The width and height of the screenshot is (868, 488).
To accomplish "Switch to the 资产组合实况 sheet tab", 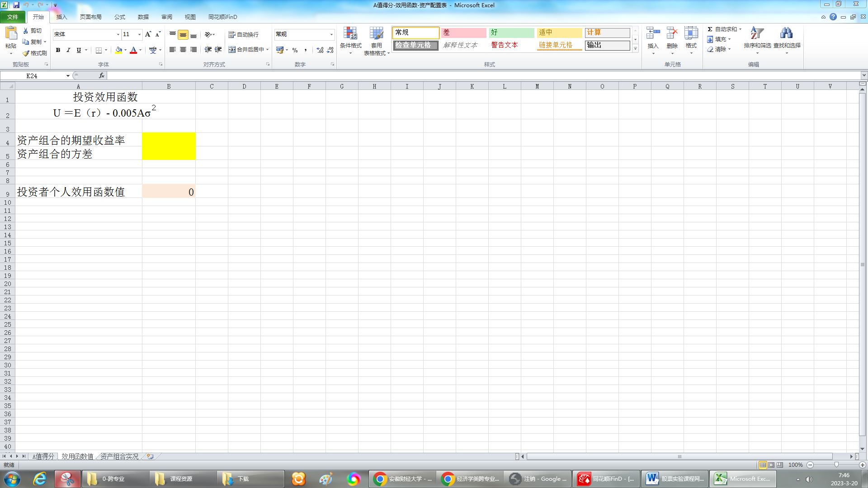I will [119, 456].
